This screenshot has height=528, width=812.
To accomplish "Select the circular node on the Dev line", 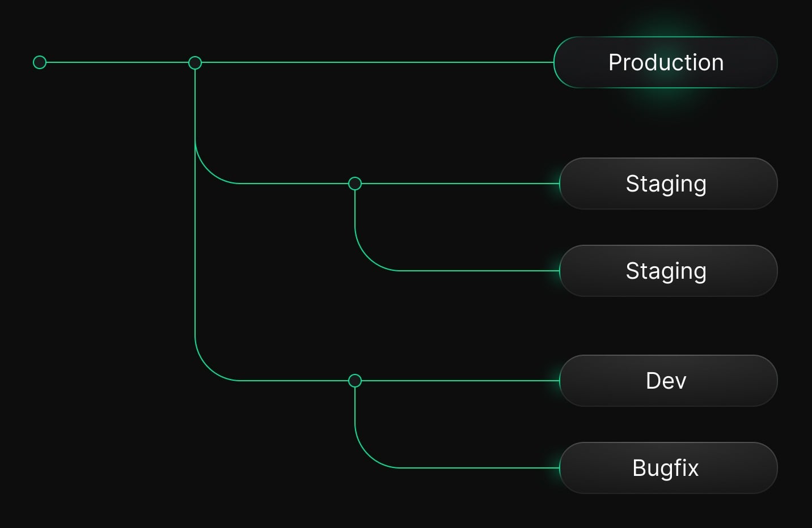I will 355,381.
